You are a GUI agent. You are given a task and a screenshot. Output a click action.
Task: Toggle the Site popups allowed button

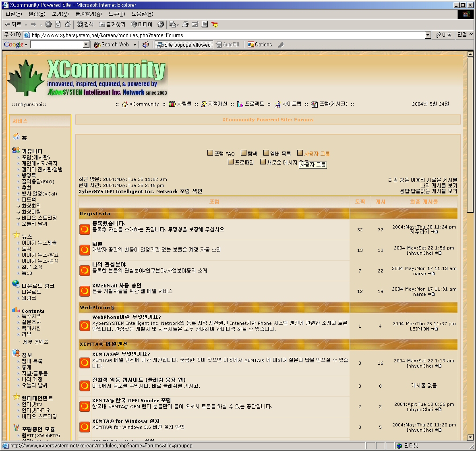tap(184, 45)
